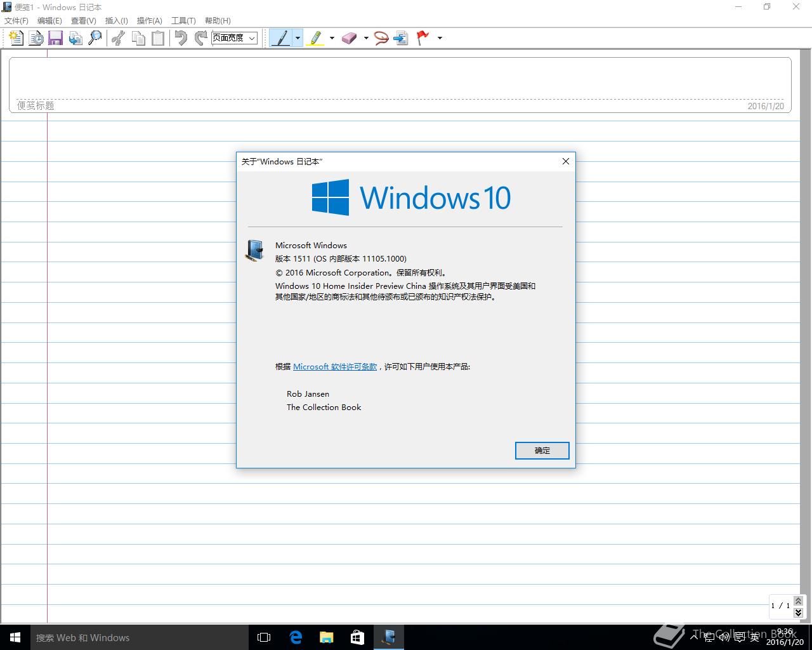Open the 编辑(E) menu
The width and height of the screenshot is (812, 650).
point(49,21)
